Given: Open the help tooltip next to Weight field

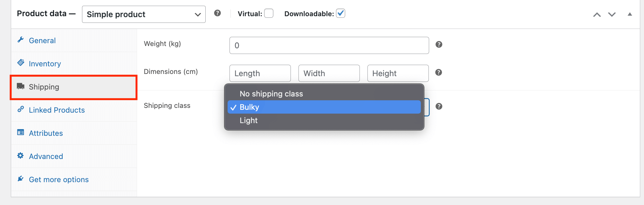Looking at the screenshot, I should pos(439,44).
